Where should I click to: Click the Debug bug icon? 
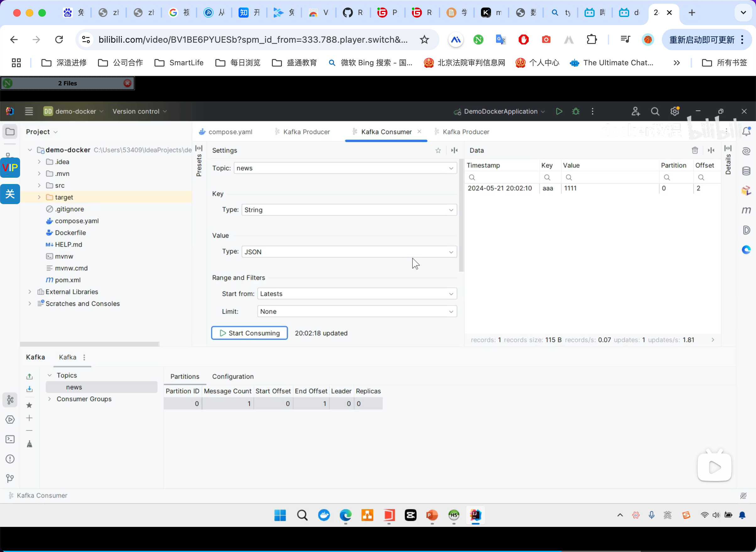pyautogui.click(x=575, y=111)
